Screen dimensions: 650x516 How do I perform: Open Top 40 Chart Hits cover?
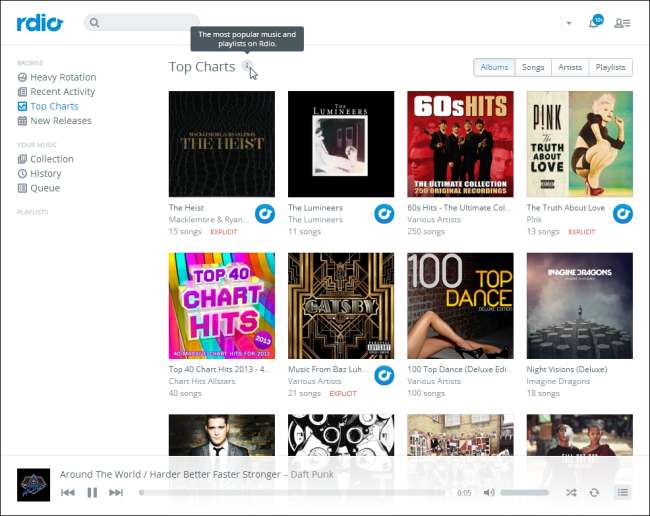pyautogui.click(x=222, y=305)
